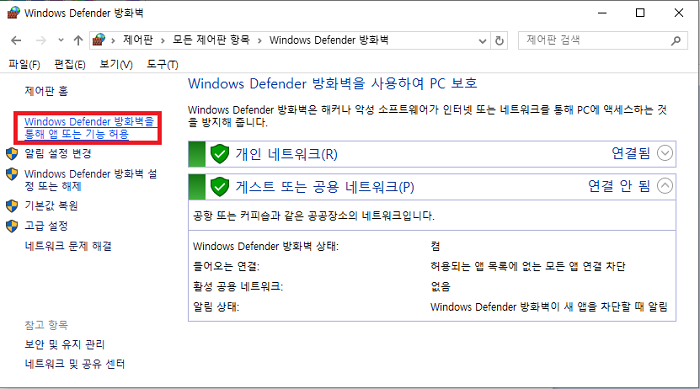Open Windows Defender 방화벽 설정 또는 해제
This screenshot has height=389, width=700.
(91, 180)
